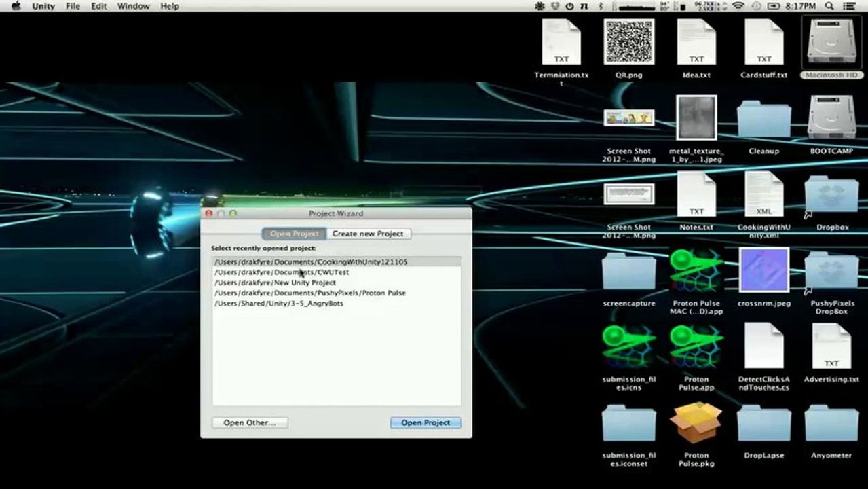868x489 pixels.
Task: Select the Proton Pulse.pkg package icon
Action: click(696, 422)
